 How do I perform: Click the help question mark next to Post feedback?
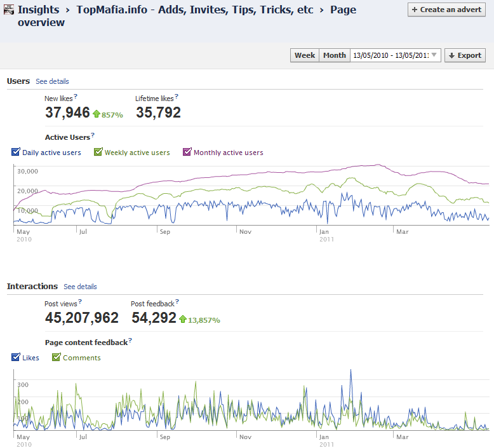[177, 301]
